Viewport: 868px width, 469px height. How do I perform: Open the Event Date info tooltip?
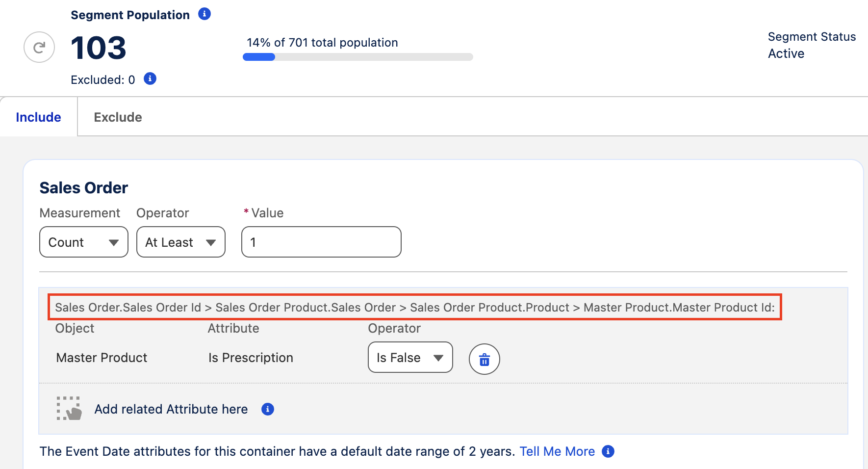pyautogui.click(x=608, y=451)
